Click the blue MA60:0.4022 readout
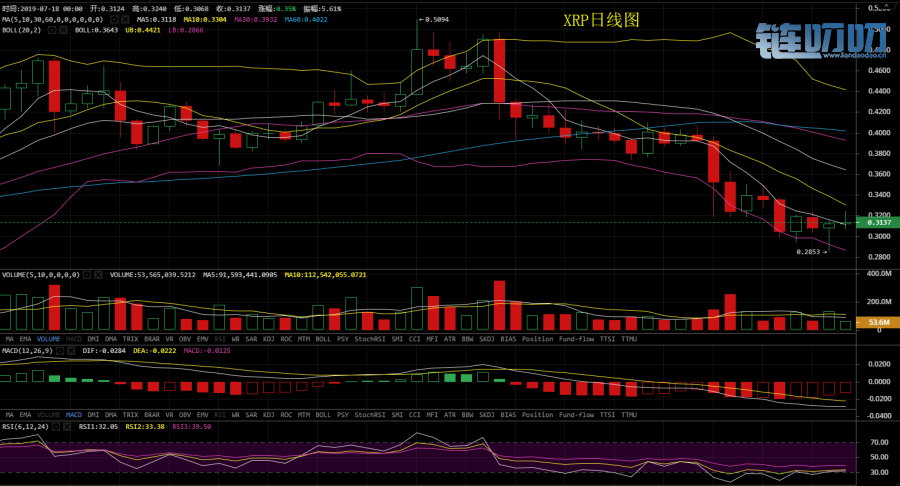The image size is (900, 486). pos(306,20)
